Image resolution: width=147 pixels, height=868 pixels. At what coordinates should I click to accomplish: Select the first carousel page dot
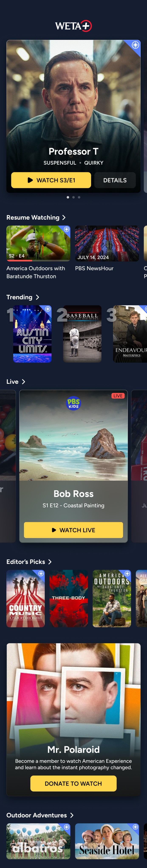(x=68, y=197)
